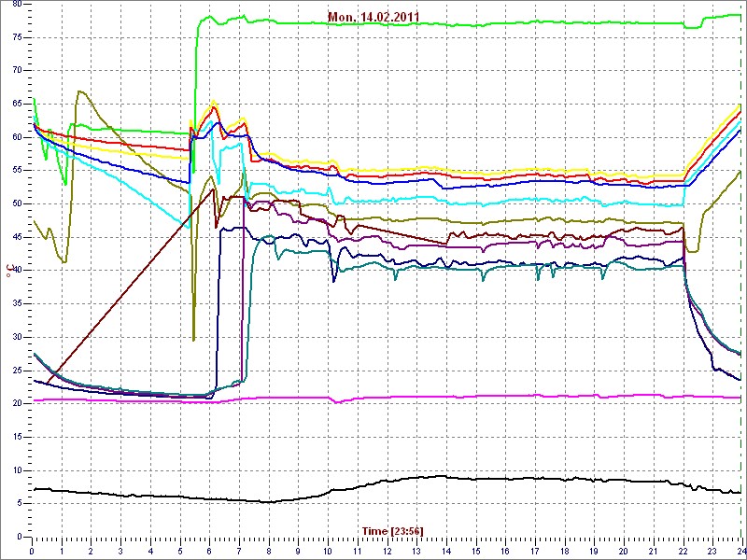Click the 80 value on temperature axis
Viewport: 747px width, 560px height.
tap(15, 4)
